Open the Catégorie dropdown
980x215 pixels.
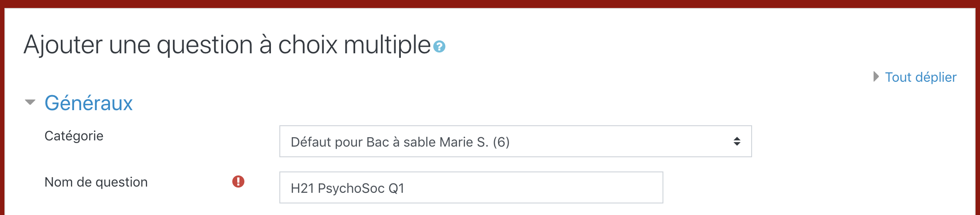click(x=514, y=141)
